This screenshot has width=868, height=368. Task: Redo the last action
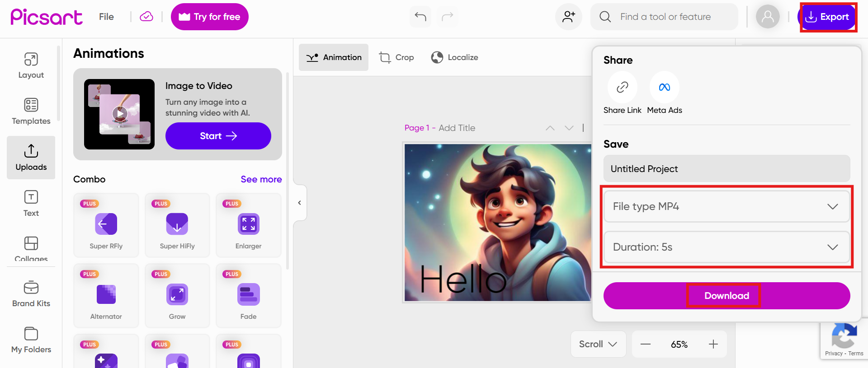tap(448, 17)
